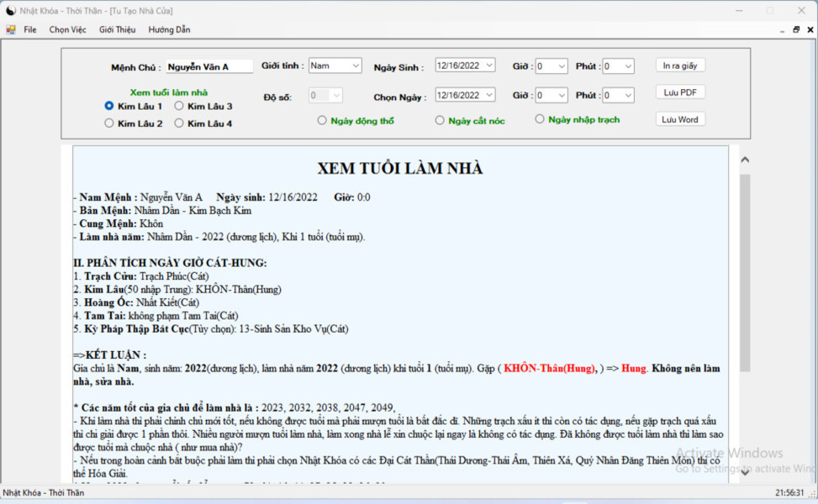Image resolution: width=818 pixels, height=504 pixels.
Task: Click the Mệnh Chủ name input field
Action: click(209, 66)
